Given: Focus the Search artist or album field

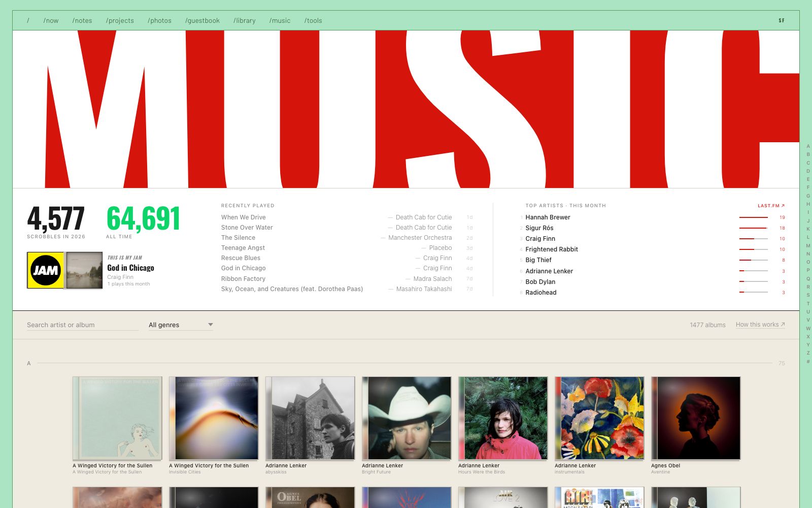Looking at the screenshot, I should click(x=83, y=325).
